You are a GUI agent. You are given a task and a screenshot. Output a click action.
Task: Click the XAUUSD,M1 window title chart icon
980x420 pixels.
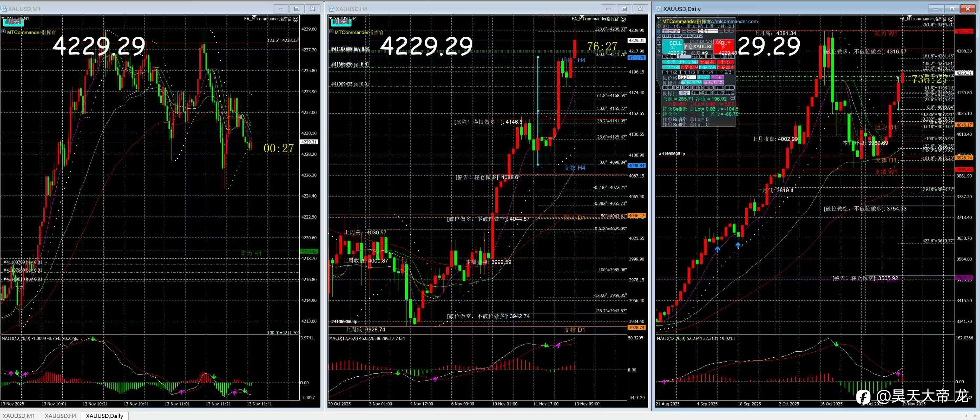[3, 9]
